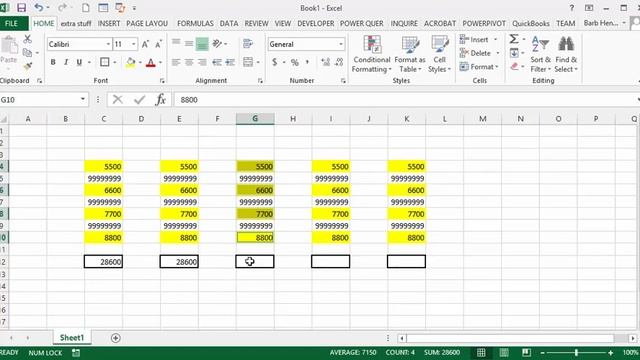Copy selection using the Copy icon
Viewport: 640px width, 360px height.
click(27, 53)
